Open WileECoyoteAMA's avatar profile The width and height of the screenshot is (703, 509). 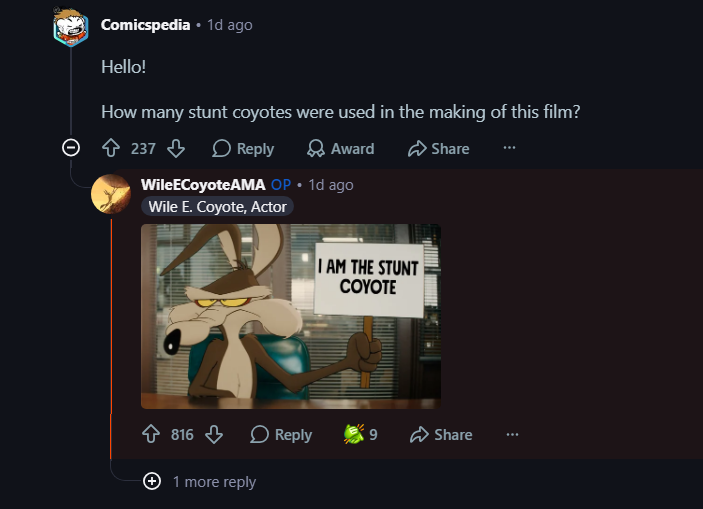click(x=111, y=194)
